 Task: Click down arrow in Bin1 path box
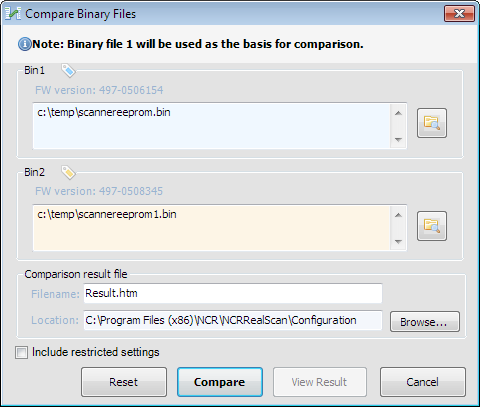coord(398,140)
